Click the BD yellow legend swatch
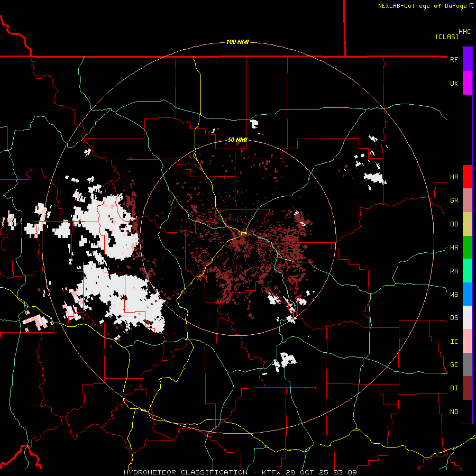The image size is (476, 476). [x=467, y=224]
